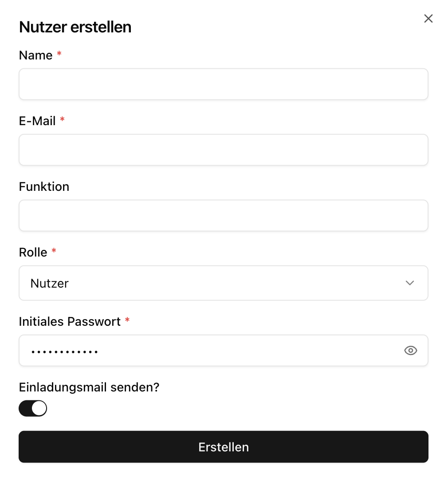Focus the E-Mail input field
This screenshot has height=482, width=448.
point(224,150)
